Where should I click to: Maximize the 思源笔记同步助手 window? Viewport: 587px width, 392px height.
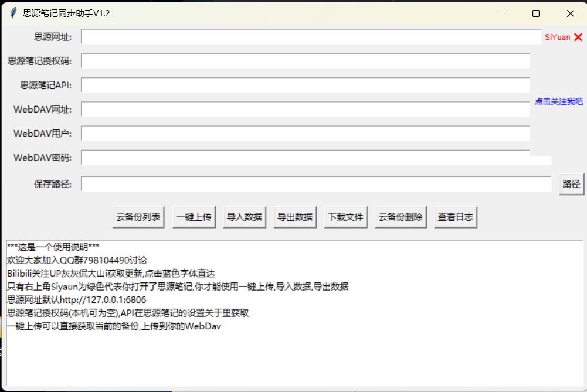point(536,13)
